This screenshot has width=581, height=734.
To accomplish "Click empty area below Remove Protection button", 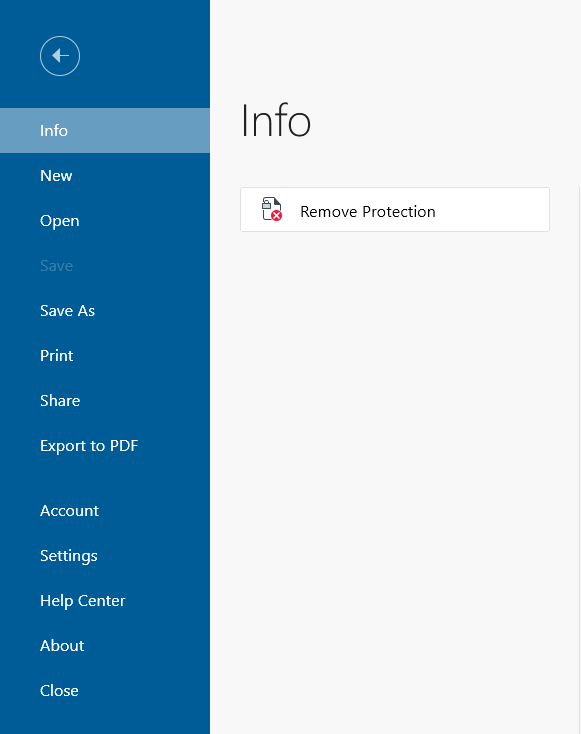I will 395,468.
